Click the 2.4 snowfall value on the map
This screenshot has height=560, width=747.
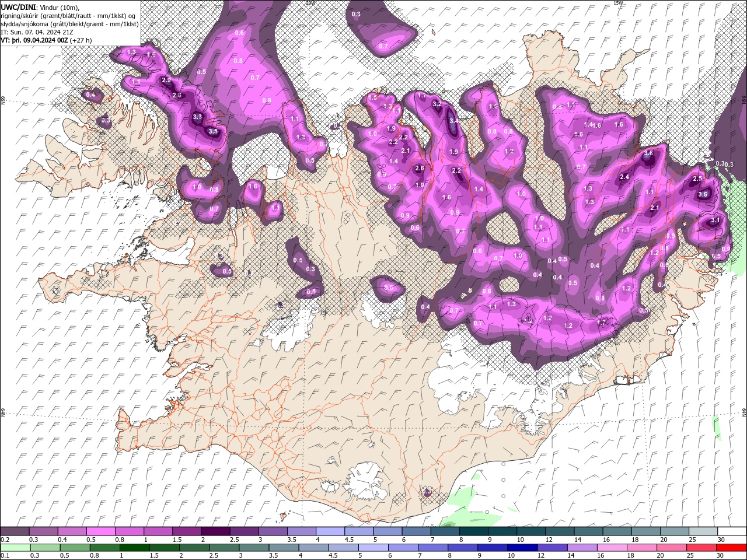[624, 177]
